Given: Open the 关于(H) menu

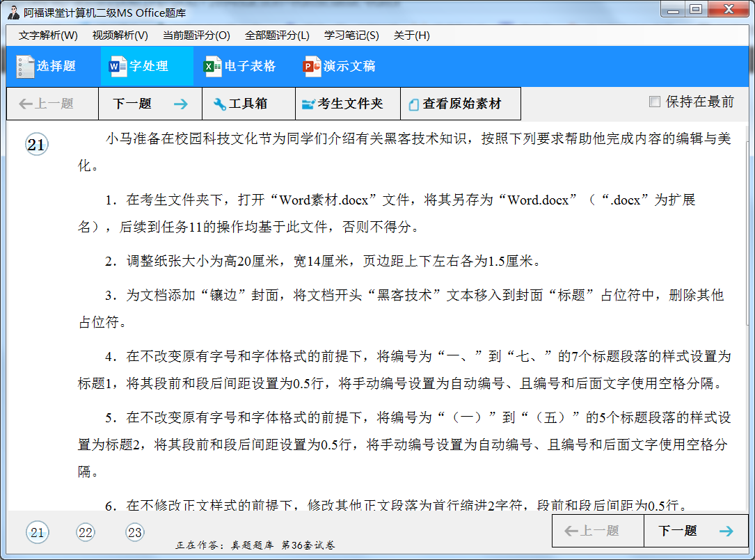Looking at the screenshot, I should [411, 35].
